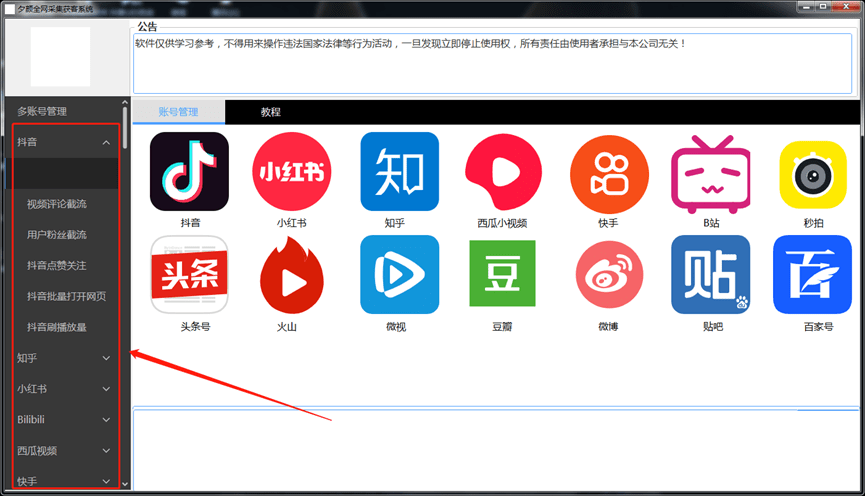Select the 百家号 icon
The width and height of the screenshot is (865, 496).
point(813,275)
